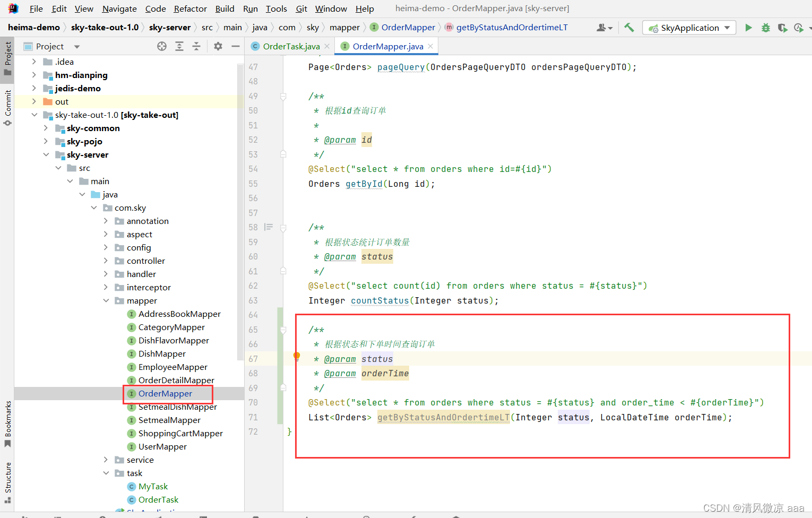This screenshot has height=518, width=812.
Task: Click heima-demo breadcrumb in navigation bar
Action: 34,27
